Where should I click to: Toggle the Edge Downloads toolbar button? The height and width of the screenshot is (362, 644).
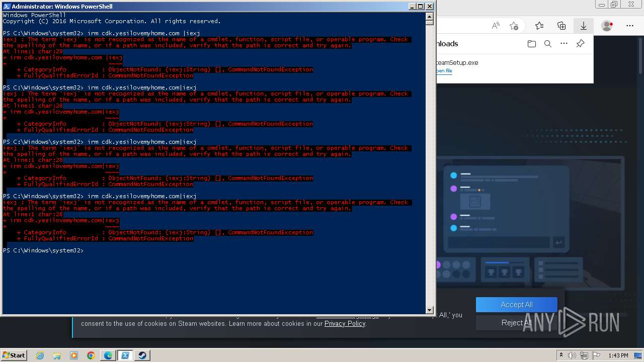(x=584, y=26)
